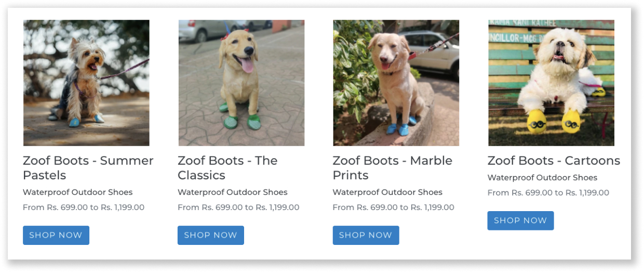Click the price range under The Classics

238,207
